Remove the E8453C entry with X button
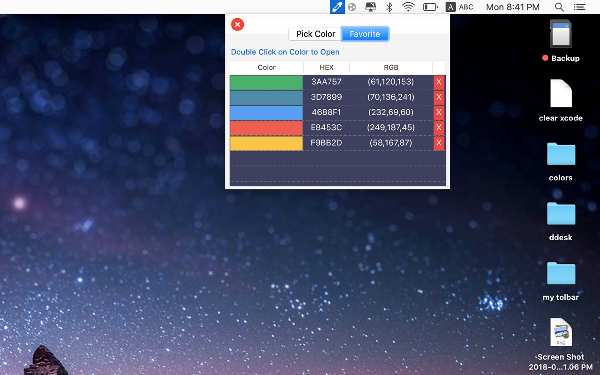600x375 pixels. point(439,128)
